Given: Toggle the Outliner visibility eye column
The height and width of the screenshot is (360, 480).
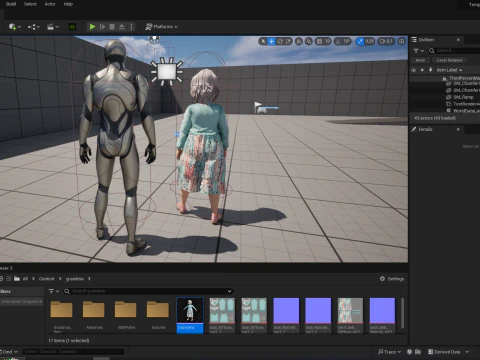Looking at the screenshot, I should (x=414, y=70).
